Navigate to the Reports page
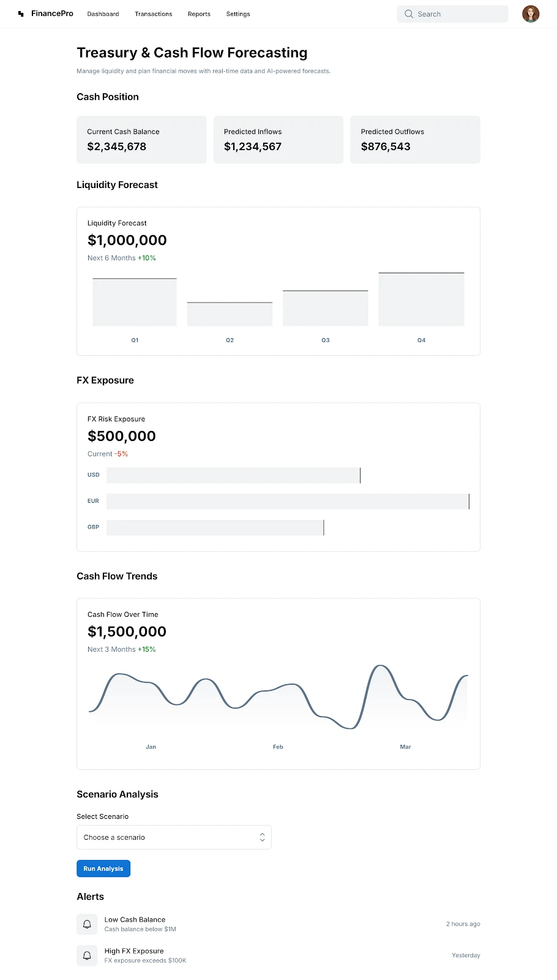Viewport: 557px width, 980px height. click(x=199, y=14)
